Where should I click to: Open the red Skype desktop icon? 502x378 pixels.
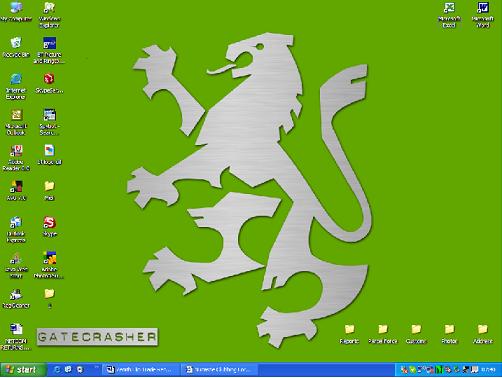click(x=49, y=226)
